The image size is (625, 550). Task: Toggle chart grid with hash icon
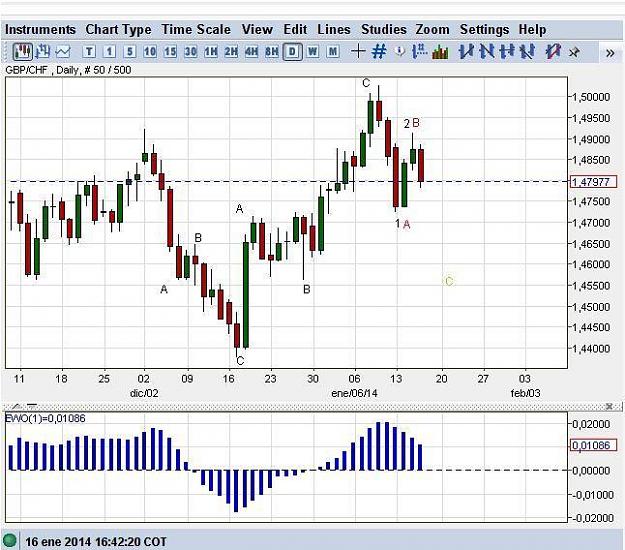(x=379, y=52)
